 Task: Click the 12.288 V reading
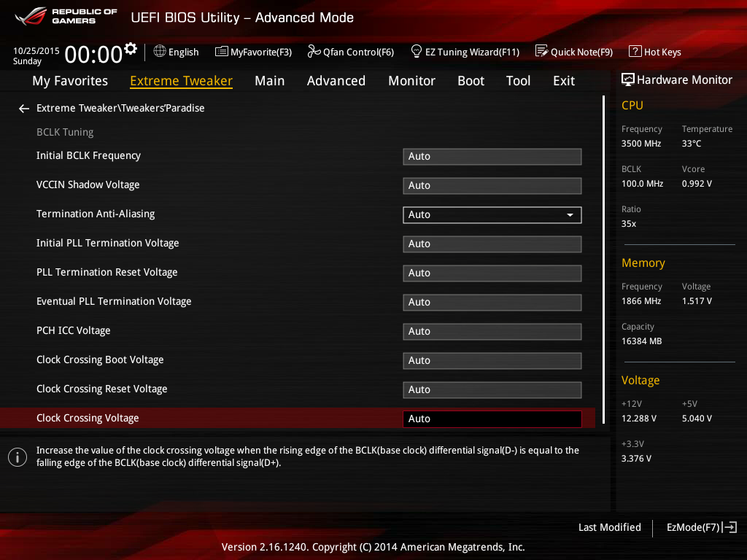click(x=639, y=419)
